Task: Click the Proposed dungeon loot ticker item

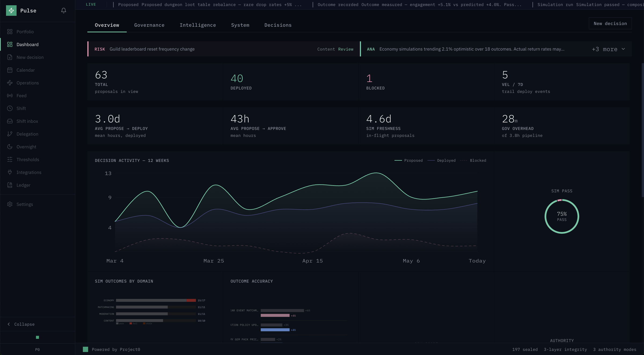Action: (210, 5)
